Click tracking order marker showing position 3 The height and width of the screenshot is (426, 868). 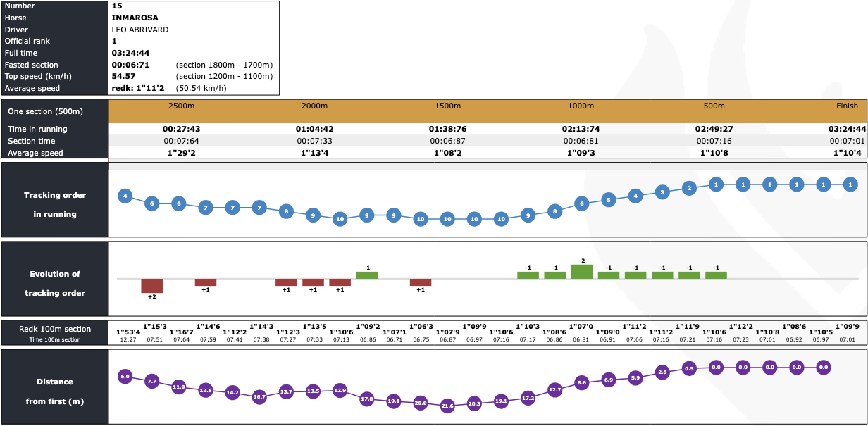click(x=662, y=192)
